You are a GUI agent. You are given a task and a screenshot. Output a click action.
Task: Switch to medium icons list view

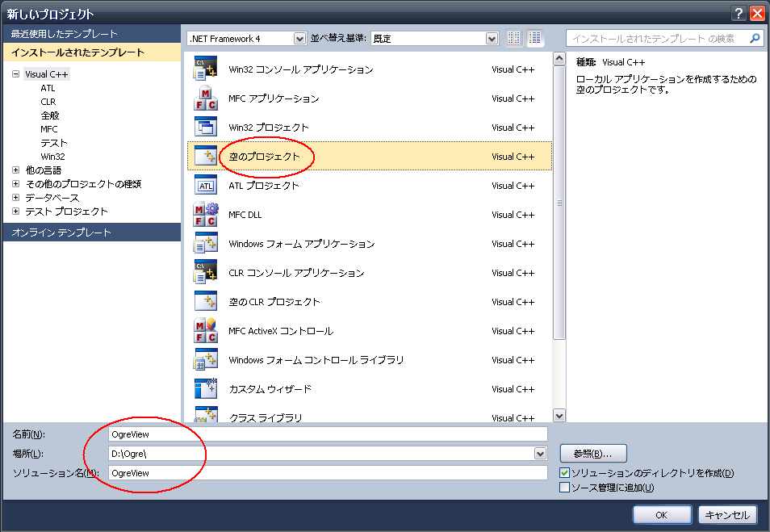point(535,38)
